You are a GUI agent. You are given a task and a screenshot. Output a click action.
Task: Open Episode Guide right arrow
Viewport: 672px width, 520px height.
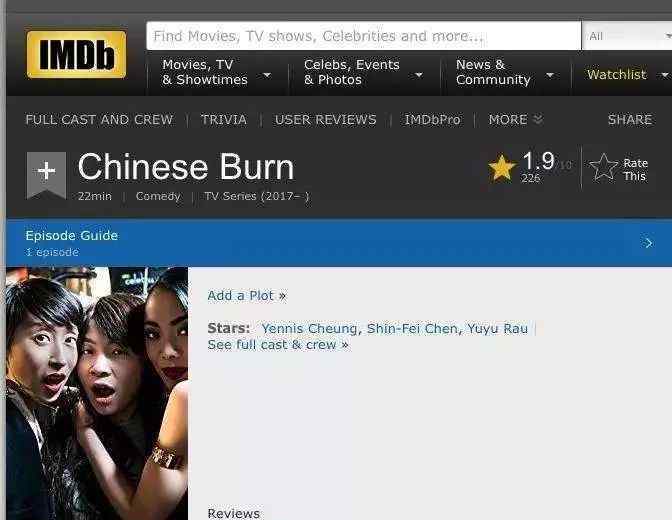[x=648, y=243]
